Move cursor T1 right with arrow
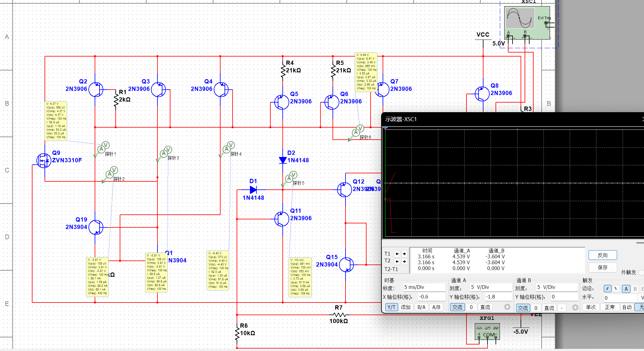Screen dimensions: 644x351 pos(404,254)
